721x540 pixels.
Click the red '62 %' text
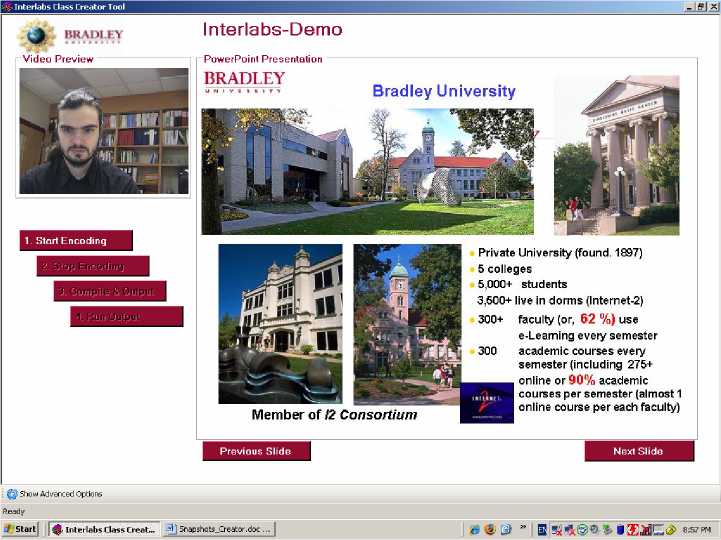pos(597,319)
